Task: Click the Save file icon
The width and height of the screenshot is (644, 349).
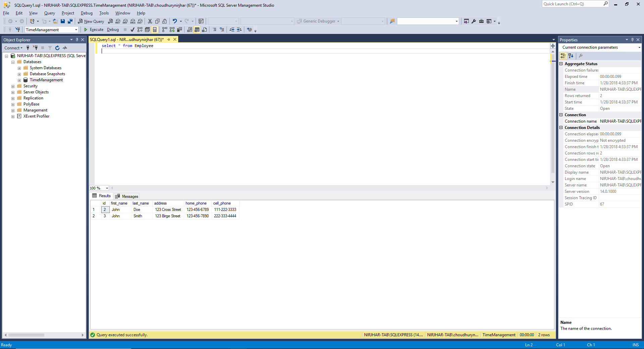Action: click(63, 21)
